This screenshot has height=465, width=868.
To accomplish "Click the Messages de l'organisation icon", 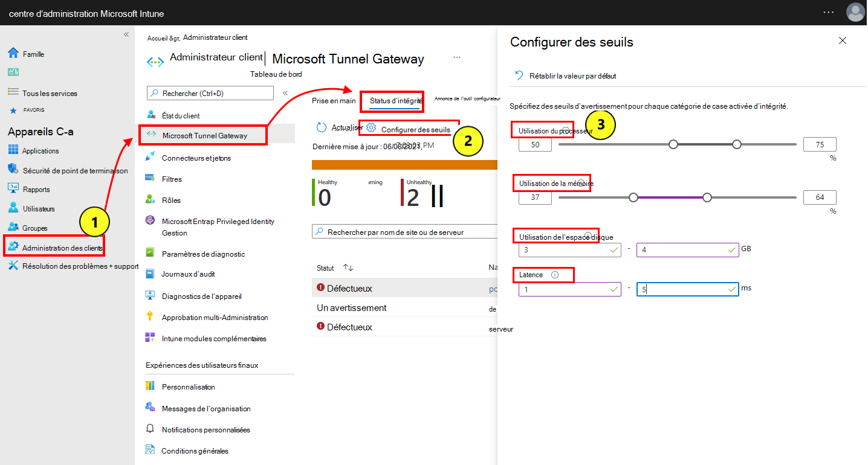I will 151,407.
